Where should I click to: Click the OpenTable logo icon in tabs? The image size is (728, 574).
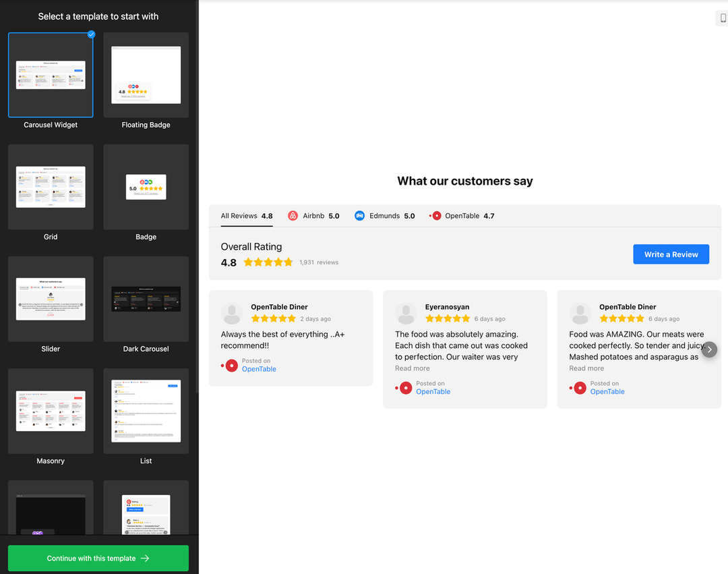(435, 216)
